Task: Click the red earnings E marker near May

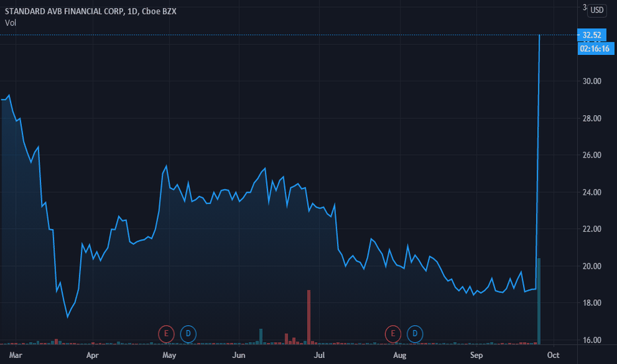Action: click(x=166, y=334)
